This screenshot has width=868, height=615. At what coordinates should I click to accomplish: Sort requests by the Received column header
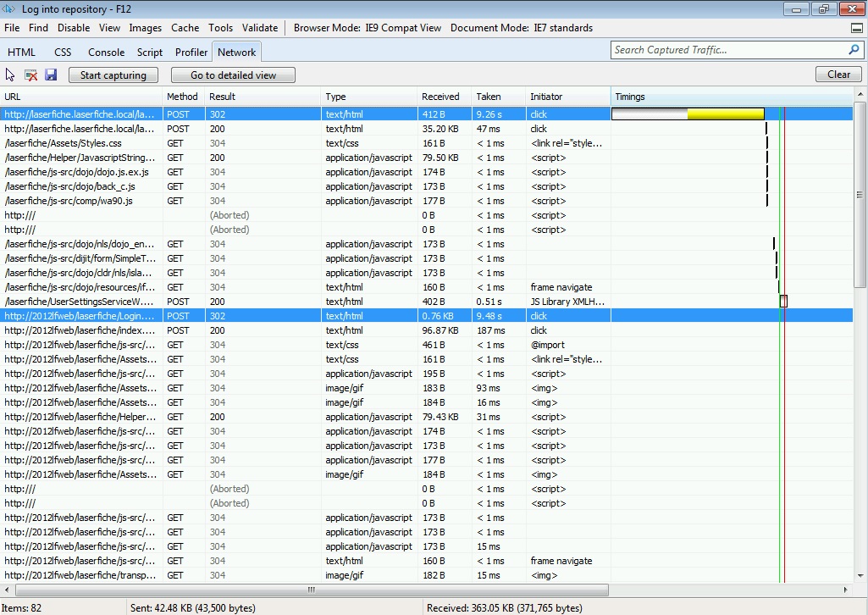click(440, 97)
